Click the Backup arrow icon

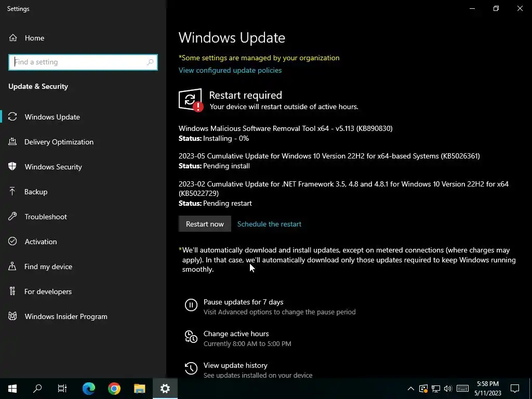(12, 192)
